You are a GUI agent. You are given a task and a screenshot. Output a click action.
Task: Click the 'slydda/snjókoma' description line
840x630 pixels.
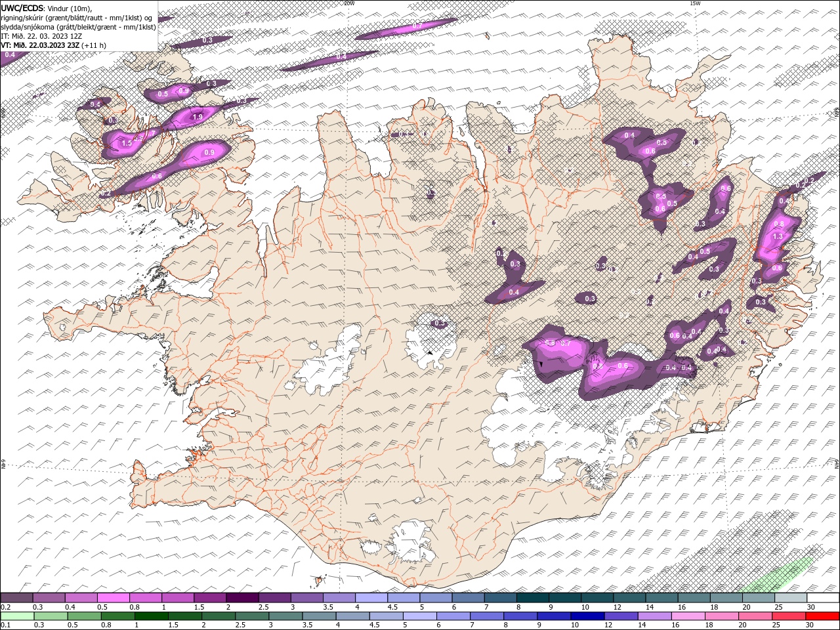pyautogui.click(x=78, y=27)
